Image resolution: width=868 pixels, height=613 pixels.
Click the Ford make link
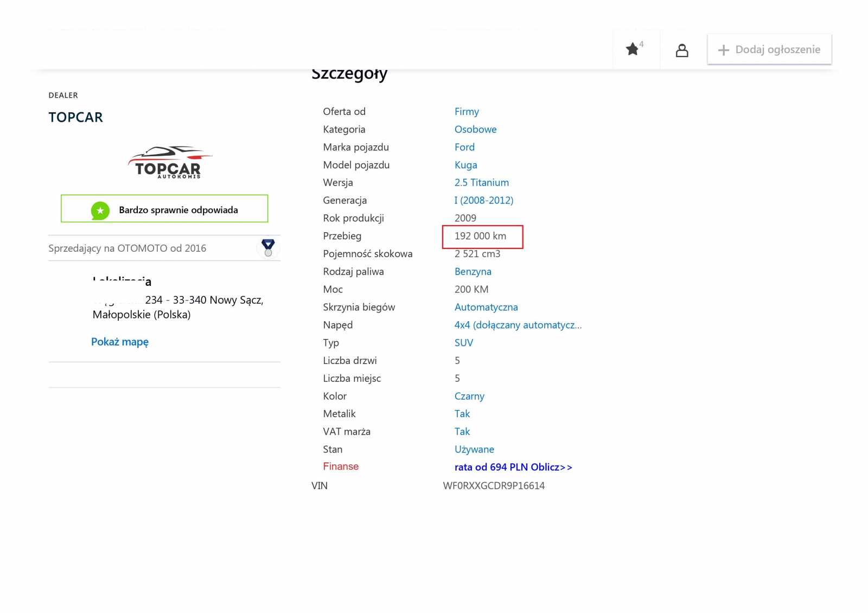point(464,148)
